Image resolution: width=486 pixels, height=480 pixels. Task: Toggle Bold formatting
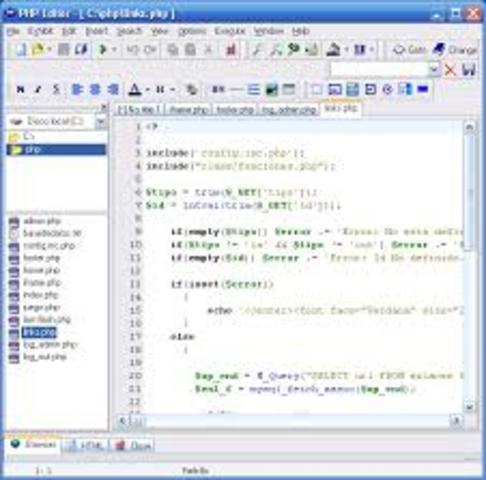[21, 89]
